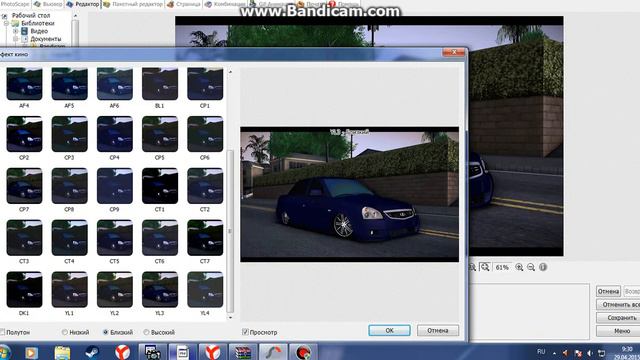Select the AF4 film effect thumbnail
Viewport: 640px width, 360px height.
point(24,84)
